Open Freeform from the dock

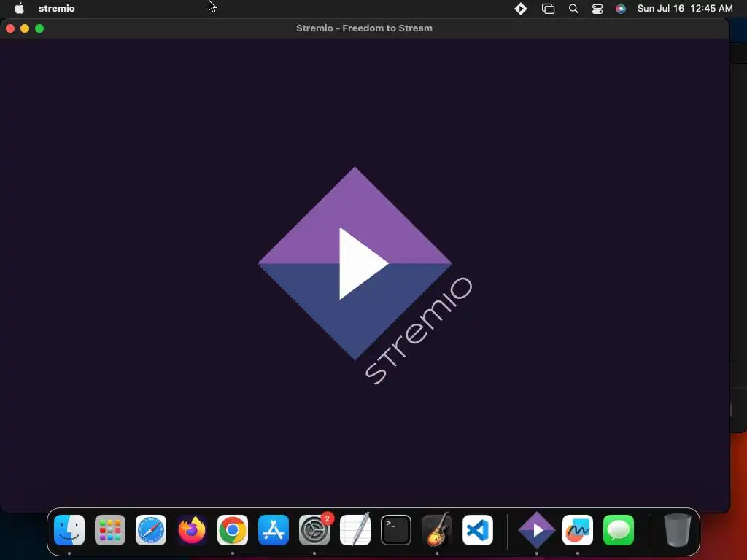(578, 530)
